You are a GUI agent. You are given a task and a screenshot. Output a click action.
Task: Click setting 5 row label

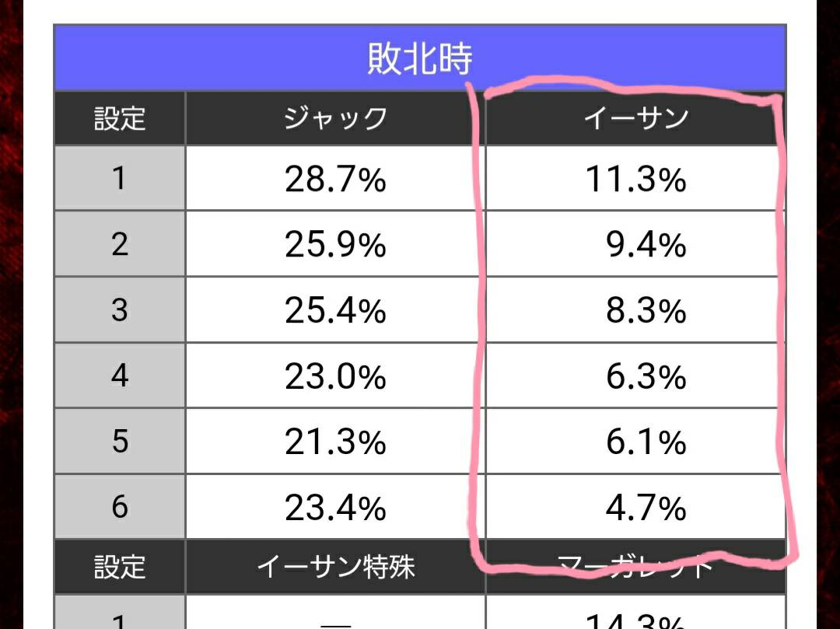click(x=120, y=441)
